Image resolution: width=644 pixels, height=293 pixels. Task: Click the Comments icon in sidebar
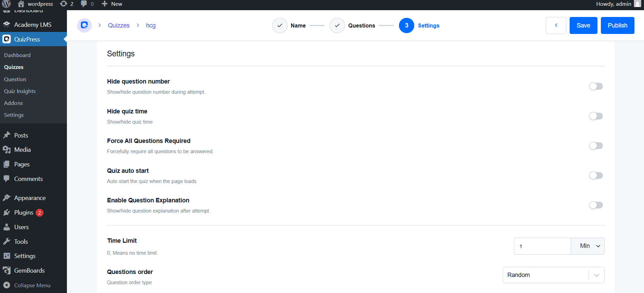[x=7, y=179]
